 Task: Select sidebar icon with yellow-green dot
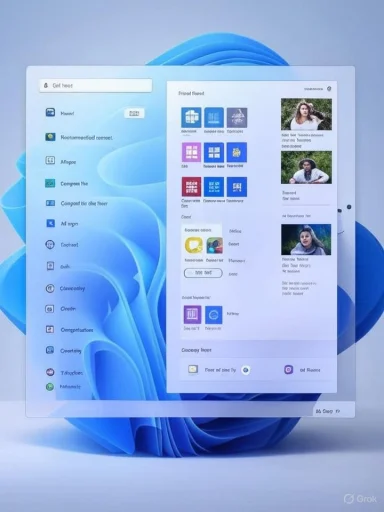tap(50, 137)
